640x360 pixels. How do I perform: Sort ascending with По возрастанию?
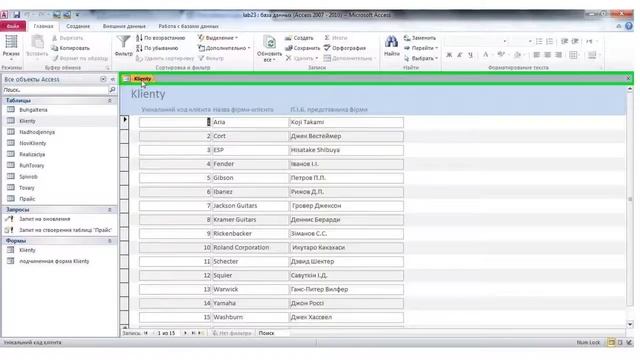tap(160, 38)
